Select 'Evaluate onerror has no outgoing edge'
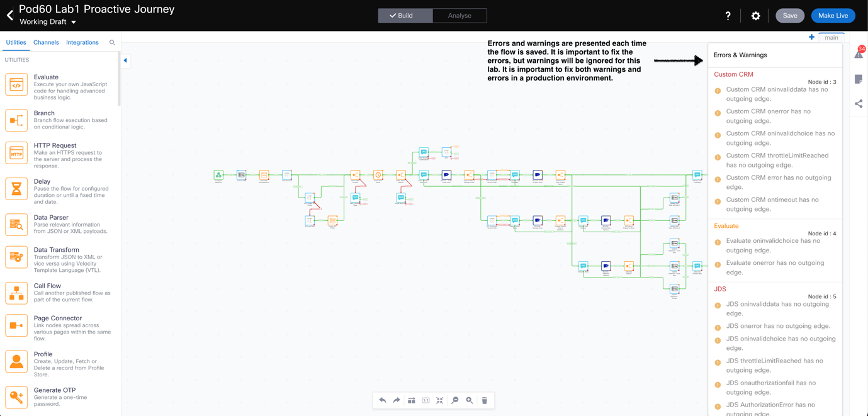This screenshot has width=868, height=416. pos(775,267)
